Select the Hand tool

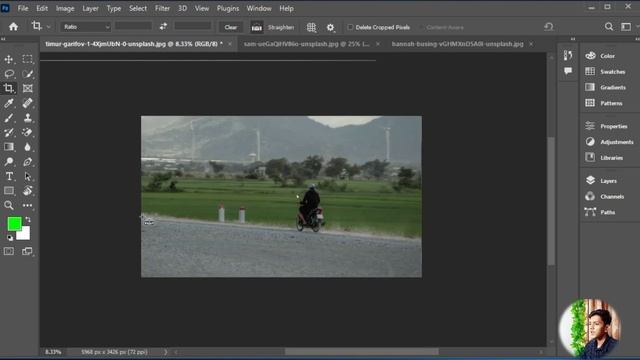pyautogui.click(x=27, y=191)
